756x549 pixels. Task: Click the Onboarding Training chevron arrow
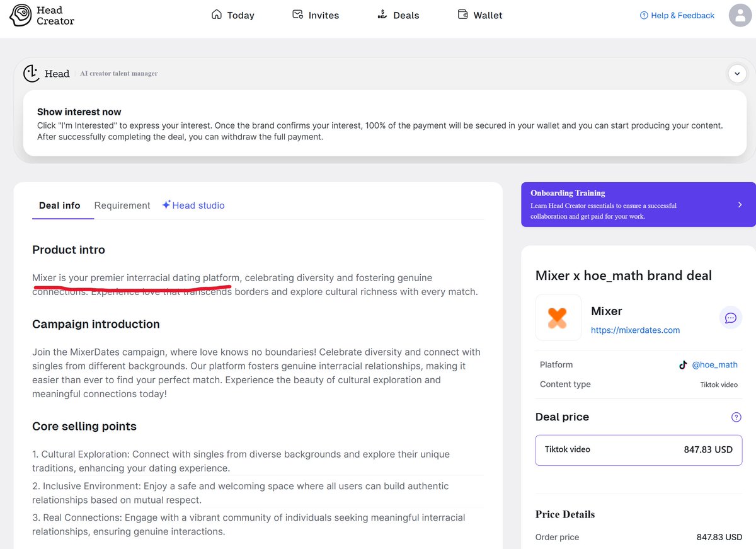[740, 204]
